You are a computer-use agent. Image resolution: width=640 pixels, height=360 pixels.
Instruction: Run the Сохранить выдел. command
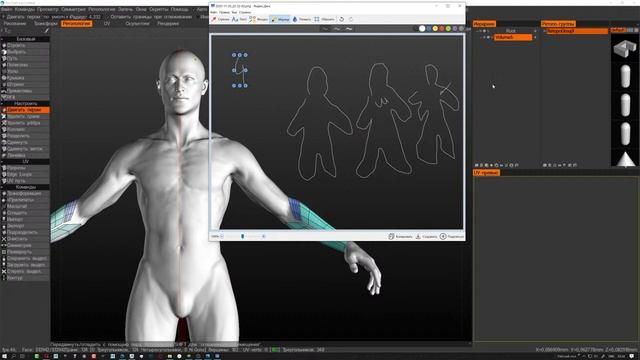(25, 258)
